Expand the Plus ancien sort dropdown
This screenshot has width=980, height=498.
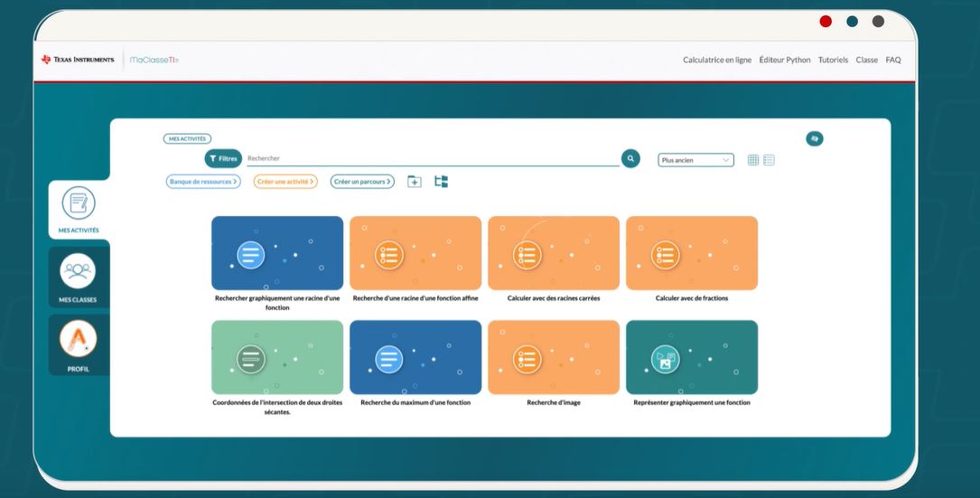[x=695, y=160]
